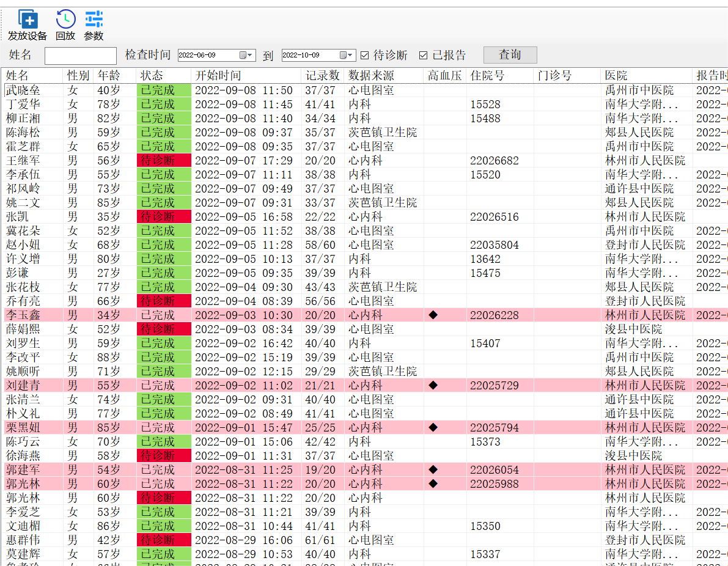Click the red 待诊断 status cell for 王继军

164,161
